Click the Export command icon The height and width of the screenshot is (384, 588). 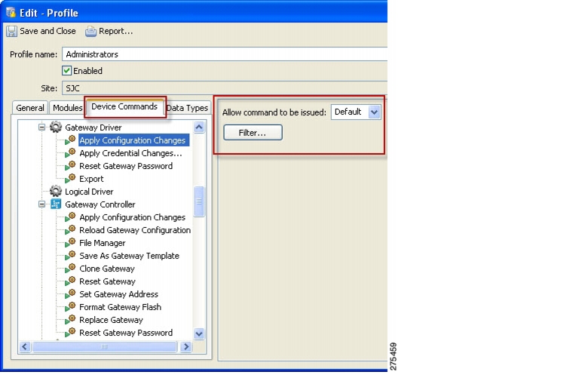click(70, 179)
